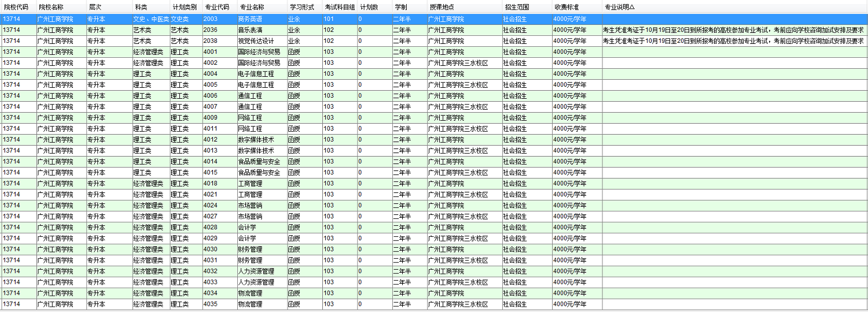The image size is (868, 312).
Task: Select the cell with major code 4011
Action: tap(211, 129)
